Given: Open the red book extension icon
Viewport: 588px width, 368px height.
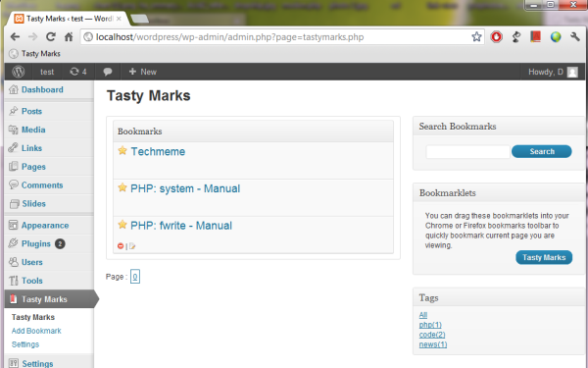Looking at the screenshot, I should (x=535, y=36).
